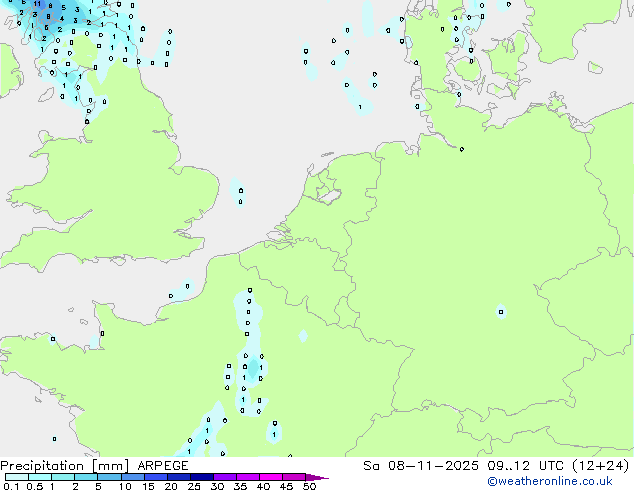
Task: Click the '[mm]' unit label
Action: pyautogui.click(x=110, y=466)
